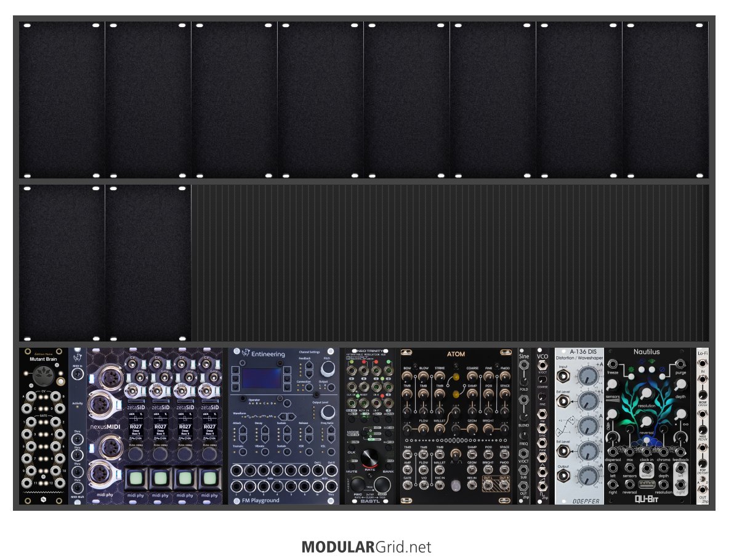
Task: Turn the WOW knob on Lo-Fi module
Action: point(703,394)
